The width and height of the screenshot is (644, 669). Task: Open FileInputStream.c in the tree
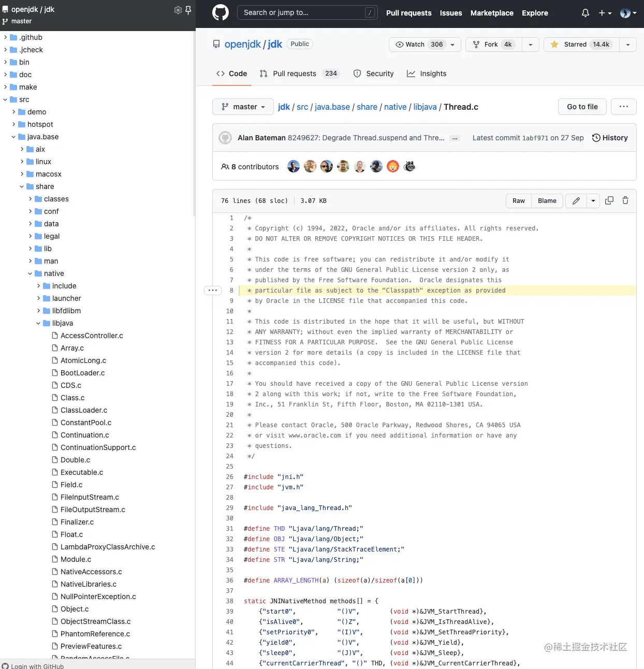90,497
